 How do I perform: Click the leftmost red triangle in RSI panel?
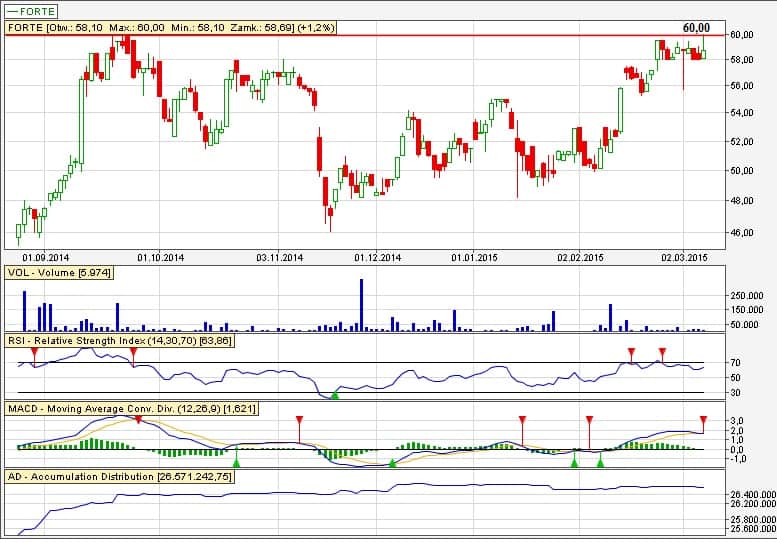pos(34,352)
